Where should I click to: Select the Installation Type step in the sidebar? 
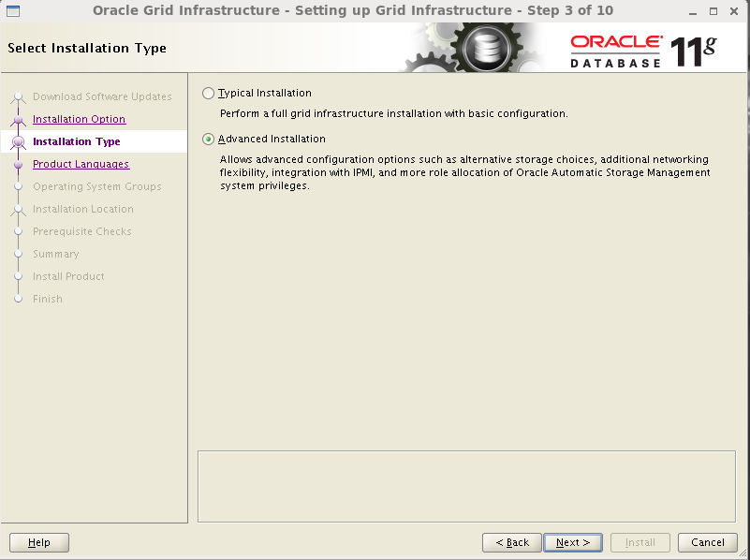coord(76,141)
